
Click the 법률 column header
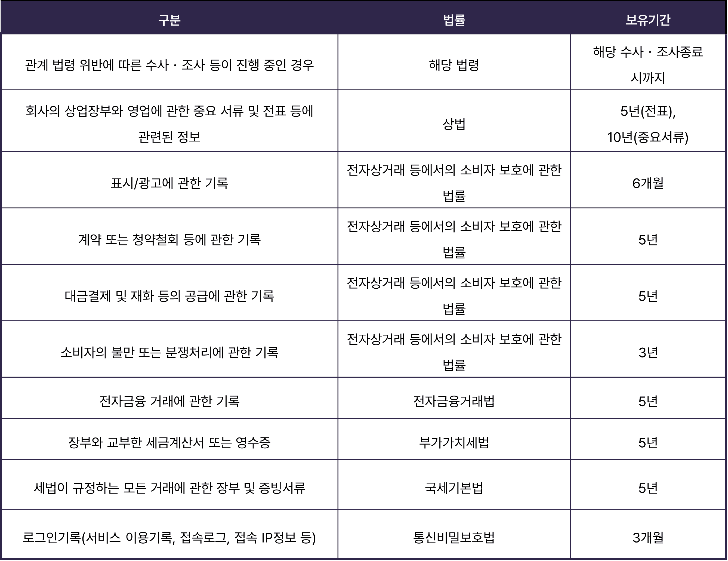click(454, 20)
